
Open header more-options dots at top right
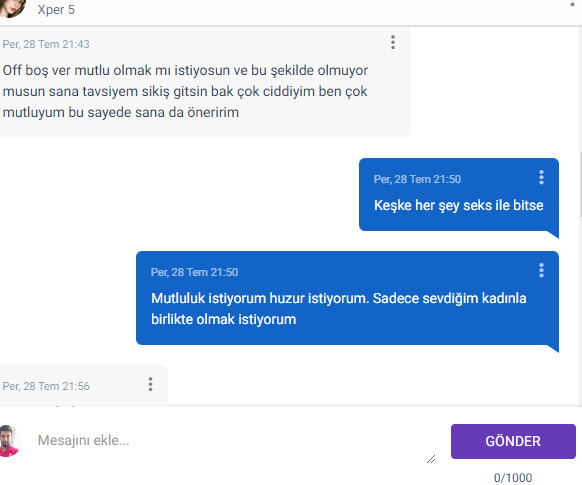coord(572,4)
